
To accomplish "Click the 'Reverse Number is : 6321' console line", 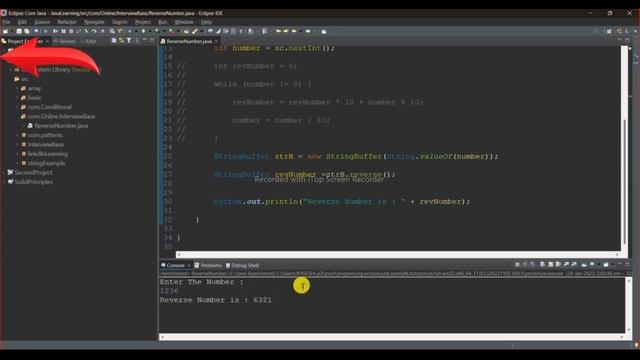I will 216,300.
